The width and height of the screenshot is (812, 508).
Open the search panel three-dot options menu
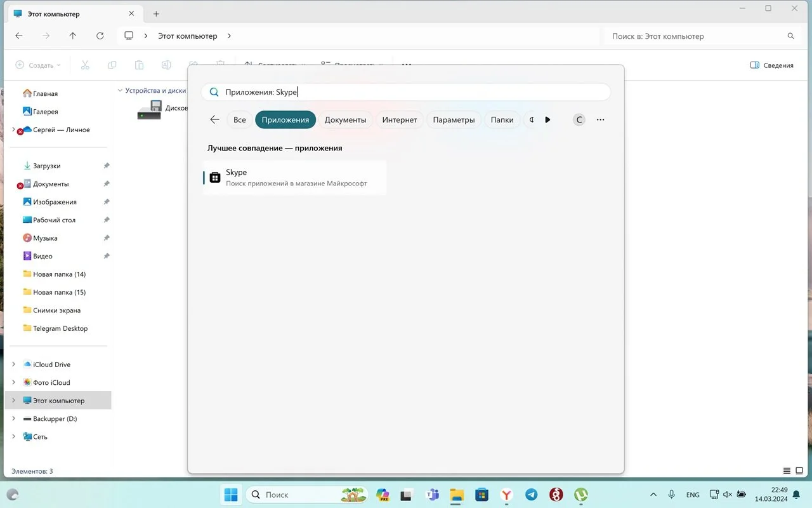pyautogui.click(x=601, y=119)
